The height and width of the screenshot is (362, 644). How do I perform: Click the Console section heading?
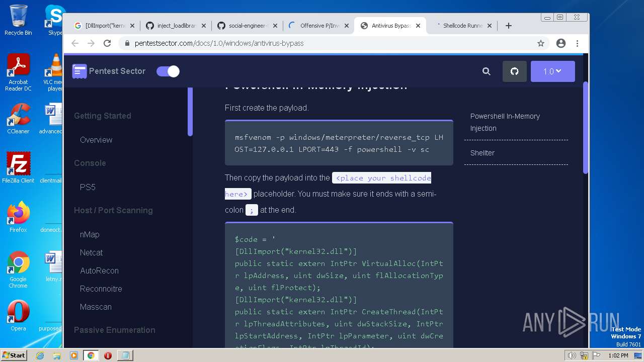(90, 163)
